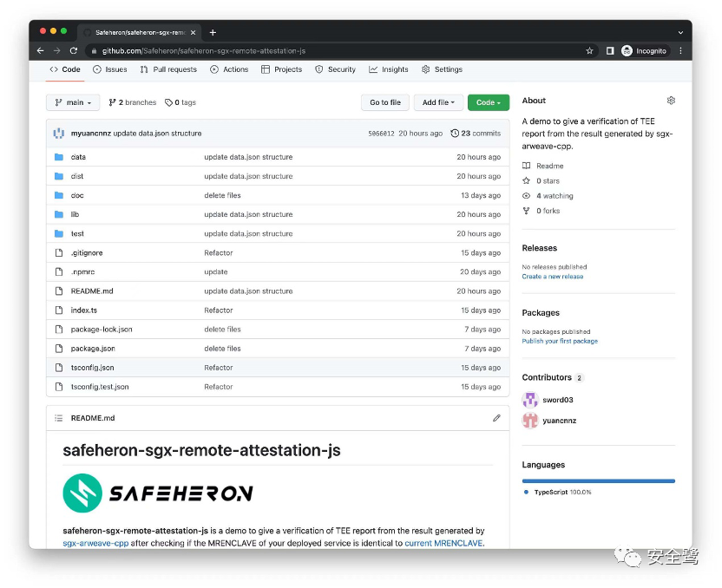Viewport: 722px width, 588px height.
Task: Open the Projects tab
Action: [282, 69]
